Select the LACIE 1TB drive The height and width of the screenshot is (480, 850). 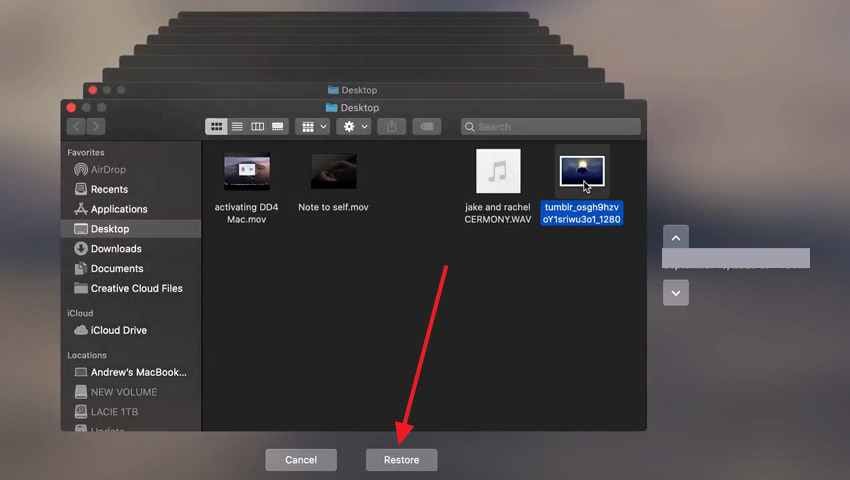click(130, 412)
